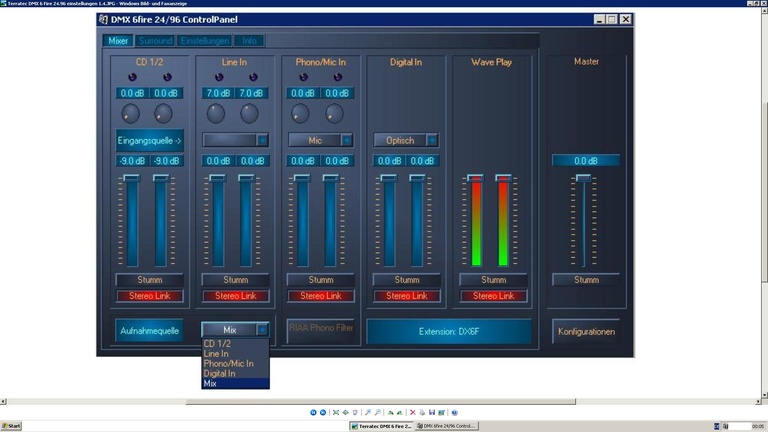Choose Phono/Mic In from the recording source list

point(228,364)
